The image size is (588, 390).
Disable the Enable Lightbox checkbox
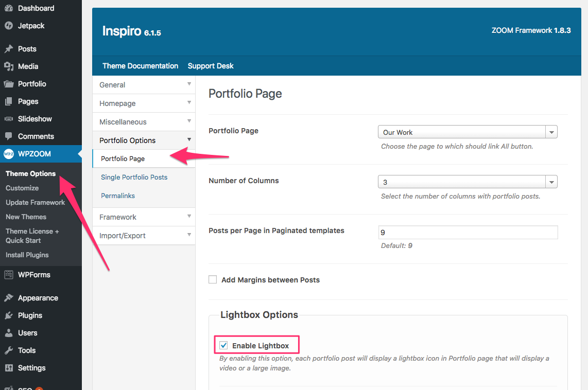(x=223, y=345)
